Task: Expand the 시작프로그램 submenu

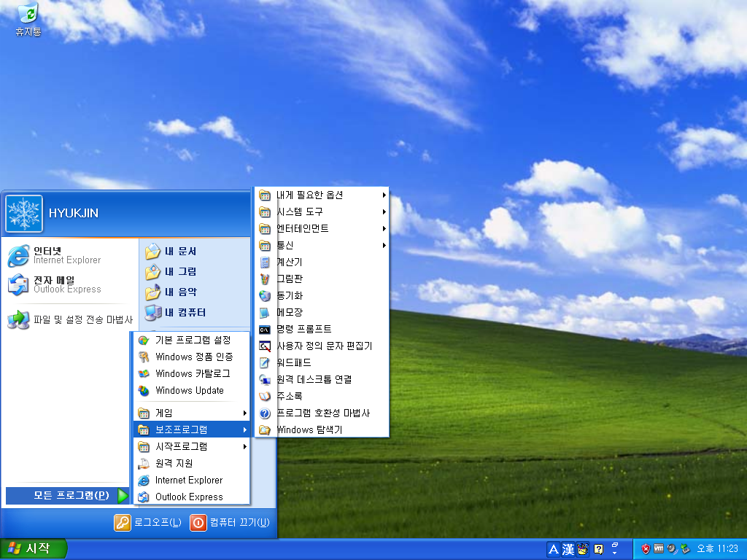Action: tap(192, 447)
